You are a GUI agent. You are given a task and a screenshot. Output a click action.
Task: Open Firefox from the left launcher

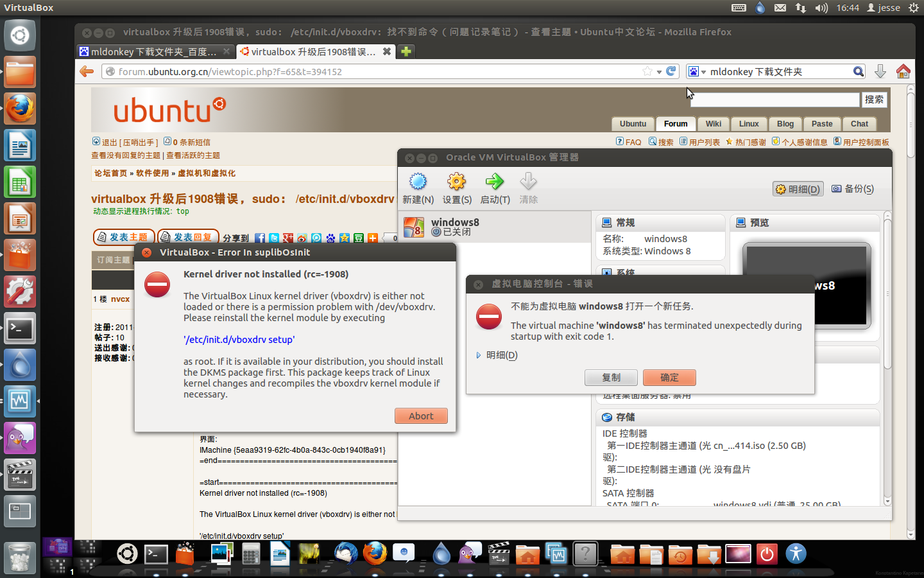click(x=20, y=109)
